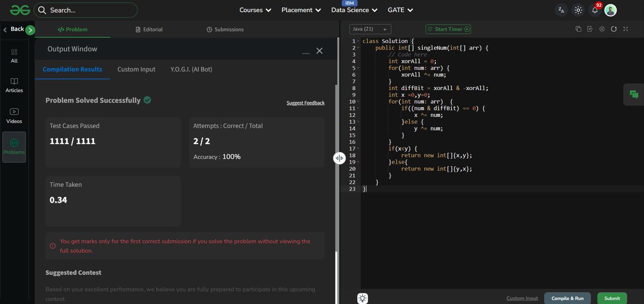Click the panel splitter handle icon

[339, 158]
